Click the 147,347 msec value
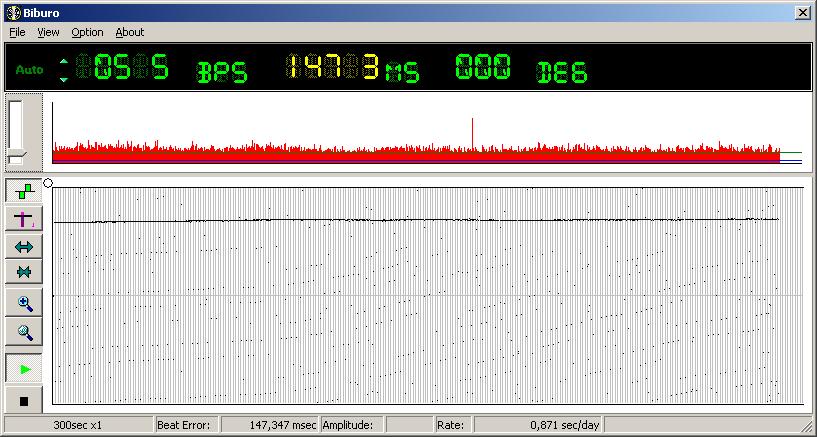This screenshot has height=437, width=817. coord(282,425)
